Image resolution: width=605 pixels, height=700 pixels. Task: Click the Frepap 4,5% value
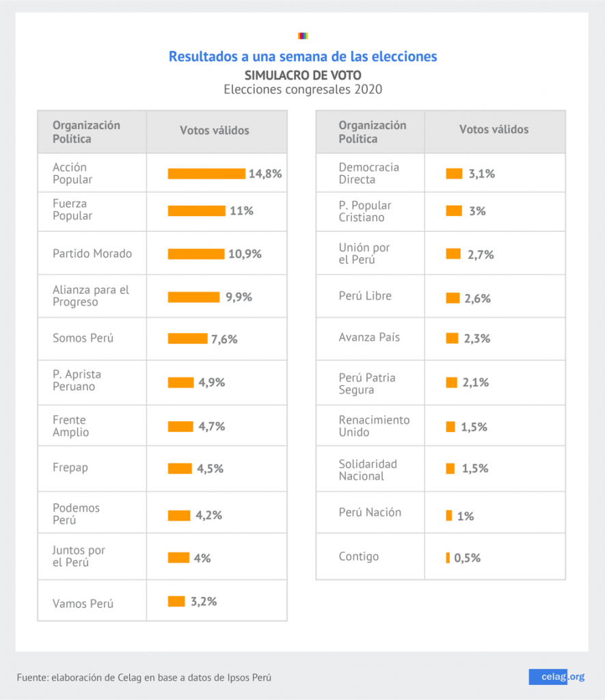[210, 469]
